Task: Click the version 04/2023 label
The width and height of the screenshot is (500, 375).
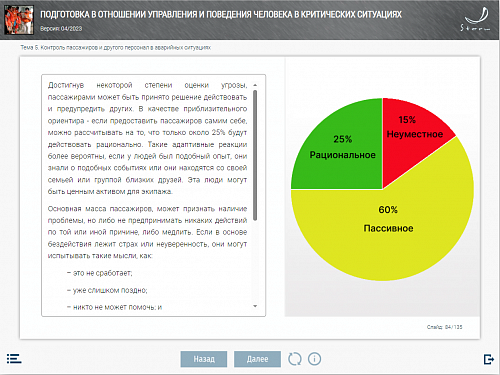Action: (61, 29)
